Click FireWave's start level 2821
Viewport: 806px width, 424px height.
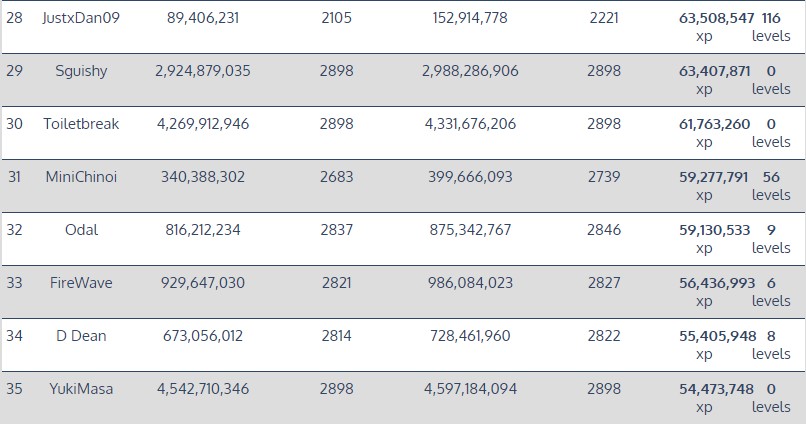[x=336, y=283]
